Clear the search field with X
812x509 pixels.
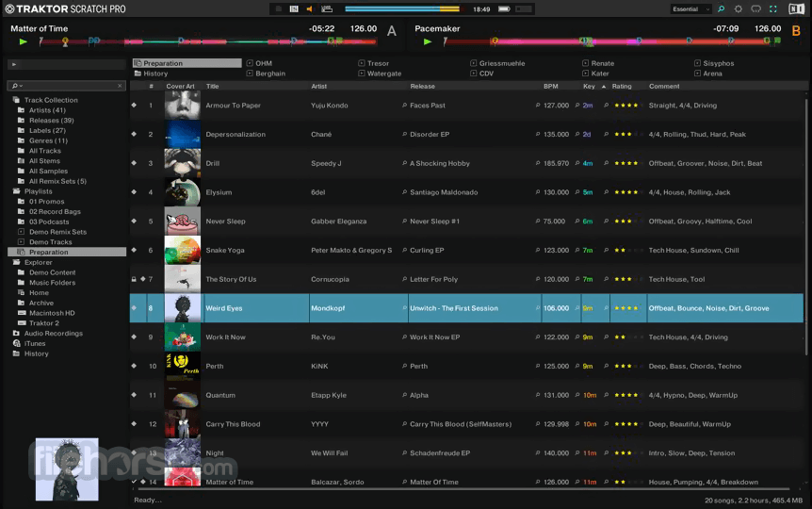click(120, 86)
